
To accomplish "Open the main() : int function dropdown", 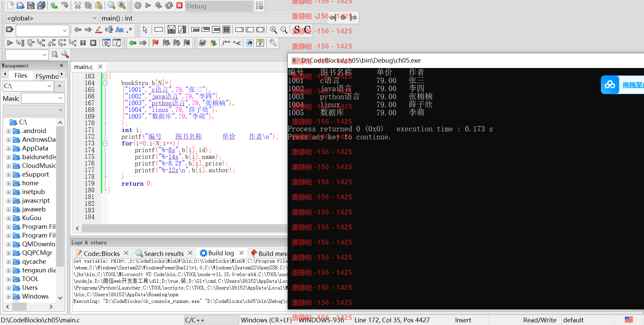I will [x=211, y=18].
